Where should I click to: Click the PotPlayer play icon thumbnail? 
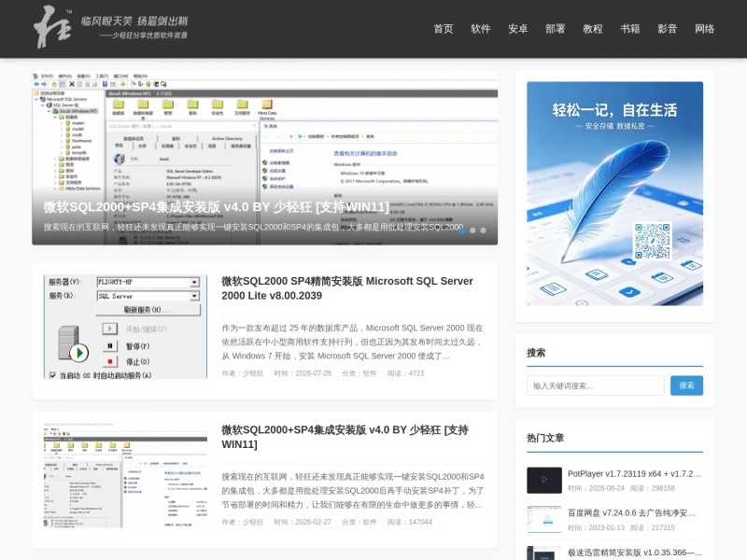tap(544, 480)
